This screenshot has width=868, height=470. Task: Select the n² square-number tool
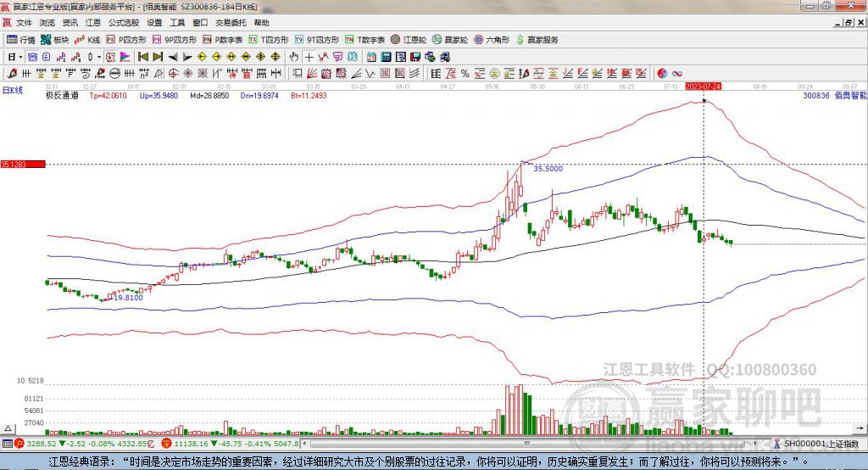pyautogui.click(x=144, y=74)
